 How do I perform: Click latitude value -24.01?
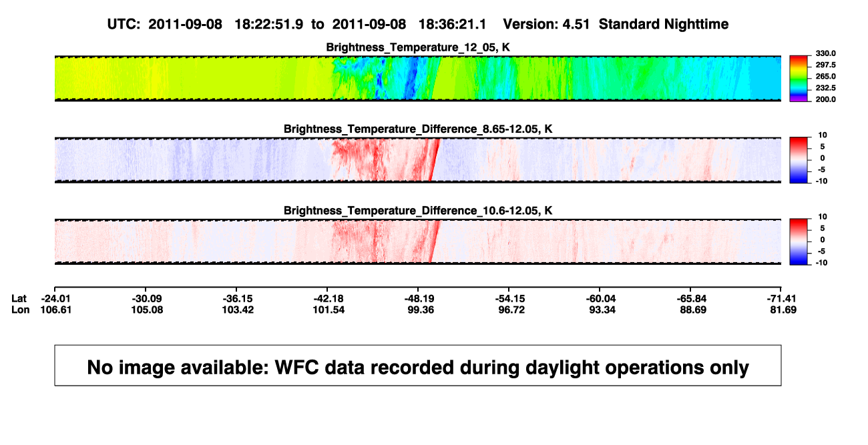(x=55, y=298)
